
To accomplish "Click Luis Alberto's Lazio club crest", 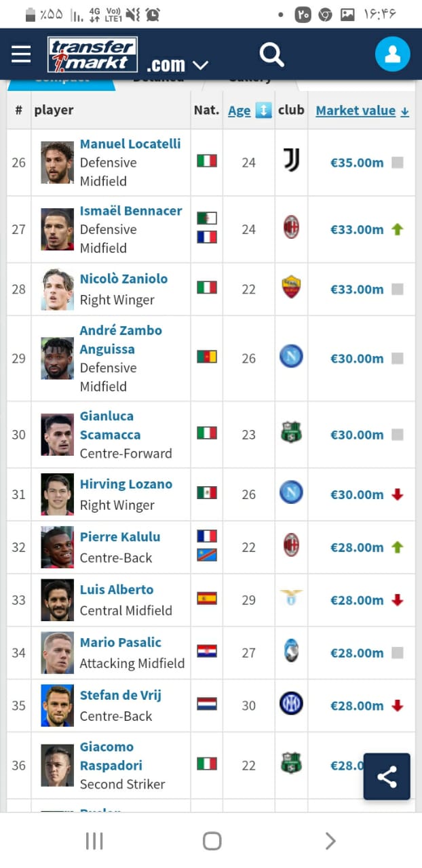I will click(x=291, y=599).
